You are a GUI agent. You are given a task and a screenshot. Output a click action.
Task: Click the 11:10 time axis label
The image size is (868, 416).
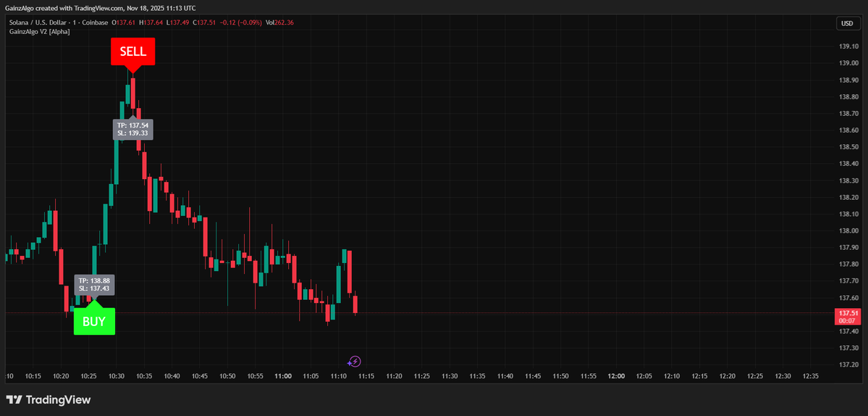click(x=339, y=376)
